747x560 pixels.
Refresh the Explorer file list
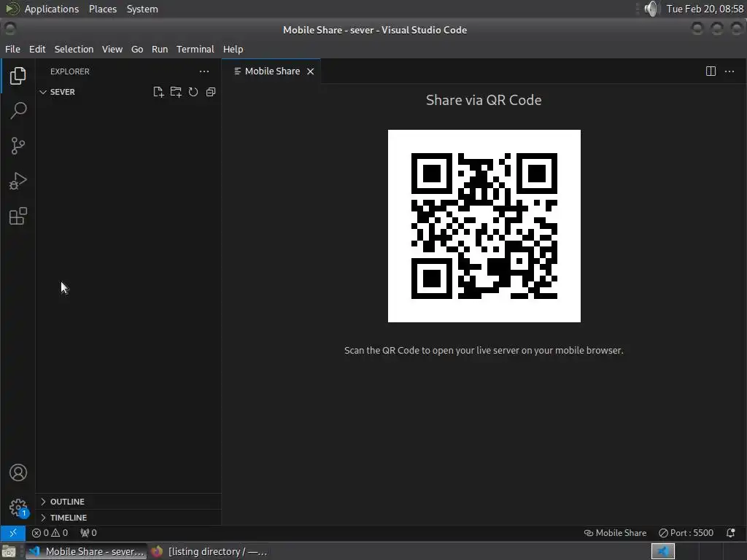(x=193, y=92)
